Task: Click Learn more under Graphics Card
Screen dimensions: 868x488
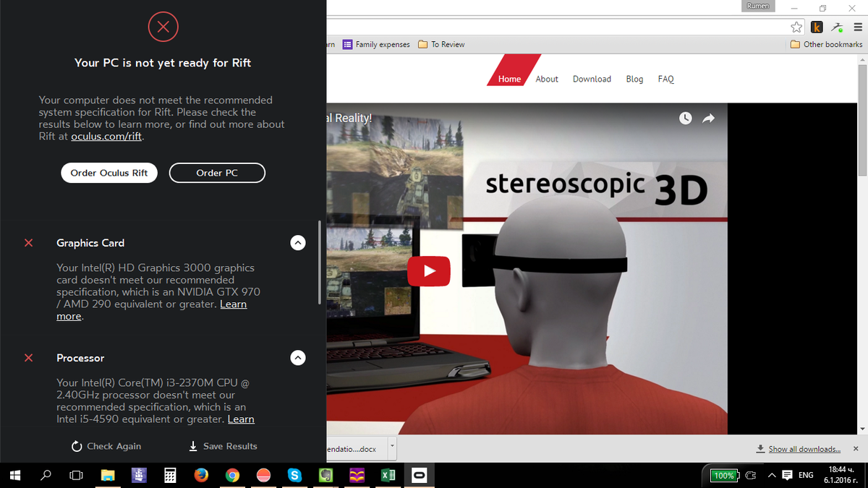Action: pos(233,304)
